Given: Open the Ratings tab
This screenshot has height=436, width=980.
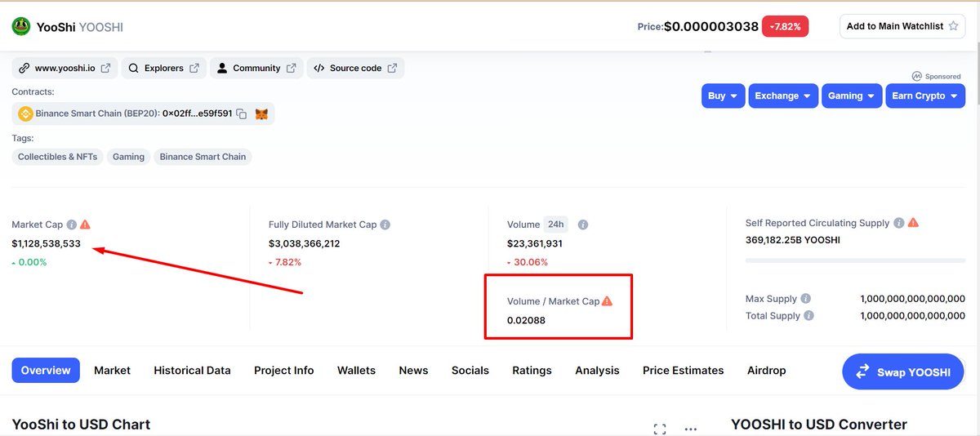Looking at the screenshot, I should point(532,371).
